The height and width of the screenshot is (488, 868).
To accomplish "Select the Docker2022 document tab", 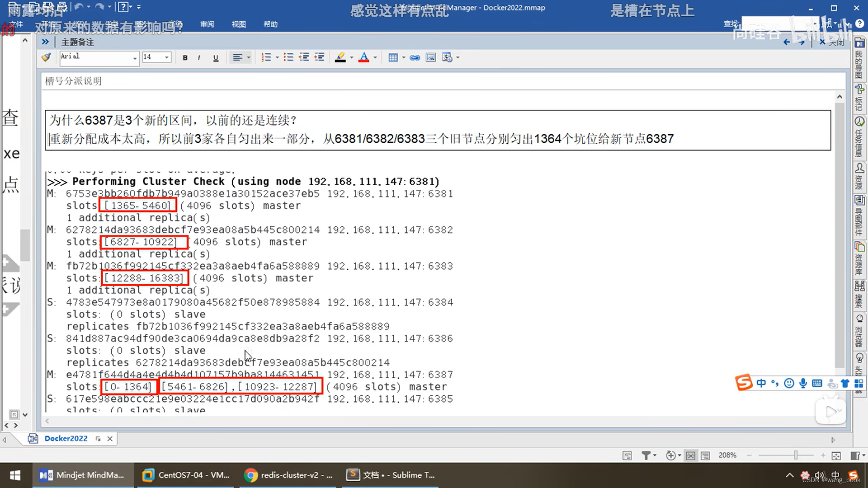I will [66, 438].
